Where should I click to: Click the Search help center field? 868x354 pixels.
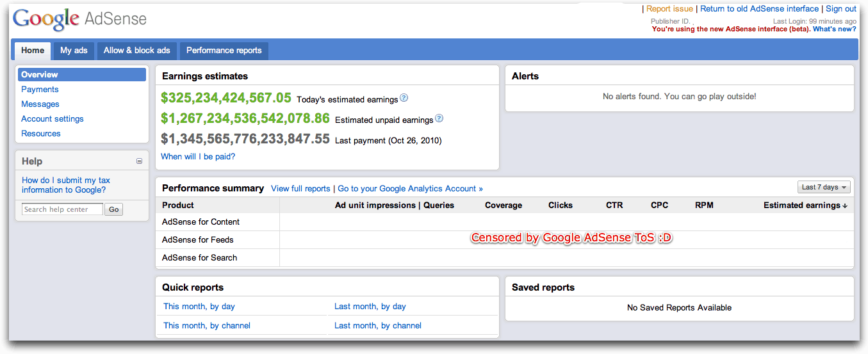point(62,209)
